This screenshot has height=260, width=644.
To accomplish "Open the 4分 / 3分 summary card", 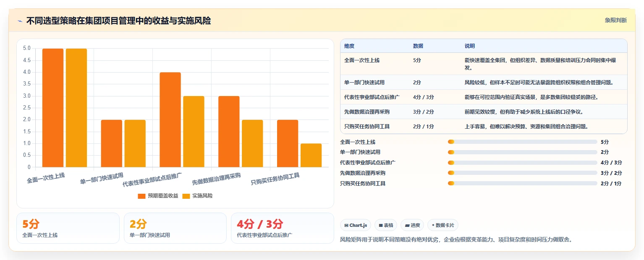I will (282, 228).
